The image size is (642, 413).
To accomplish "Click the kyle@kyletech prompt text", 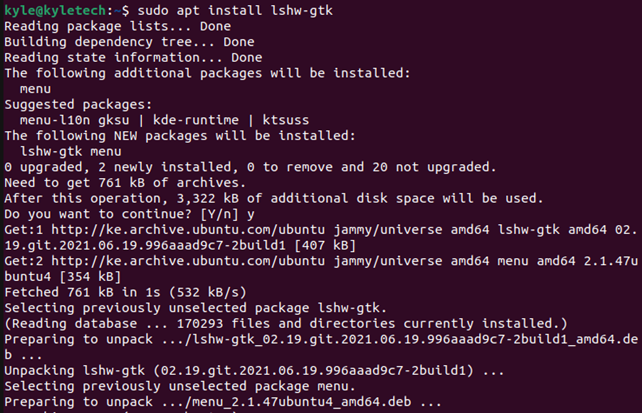I will (55, 11).
